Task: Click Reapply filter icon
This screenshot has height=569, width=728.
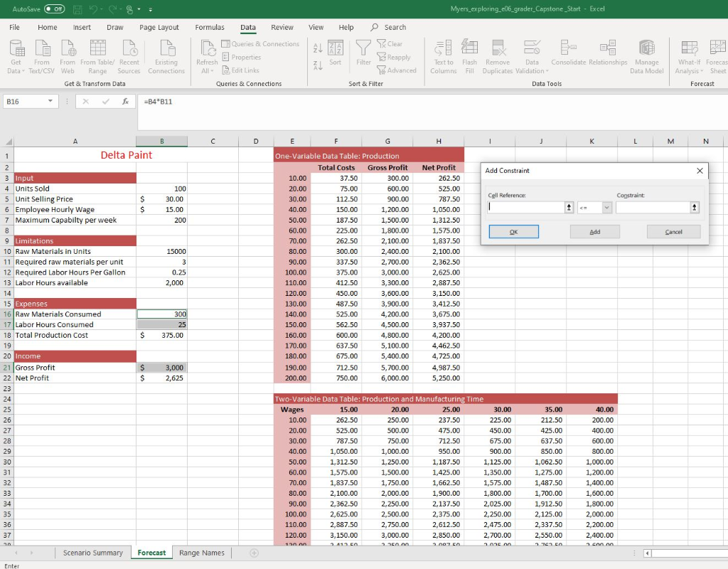Action: (x=394, y=57)
